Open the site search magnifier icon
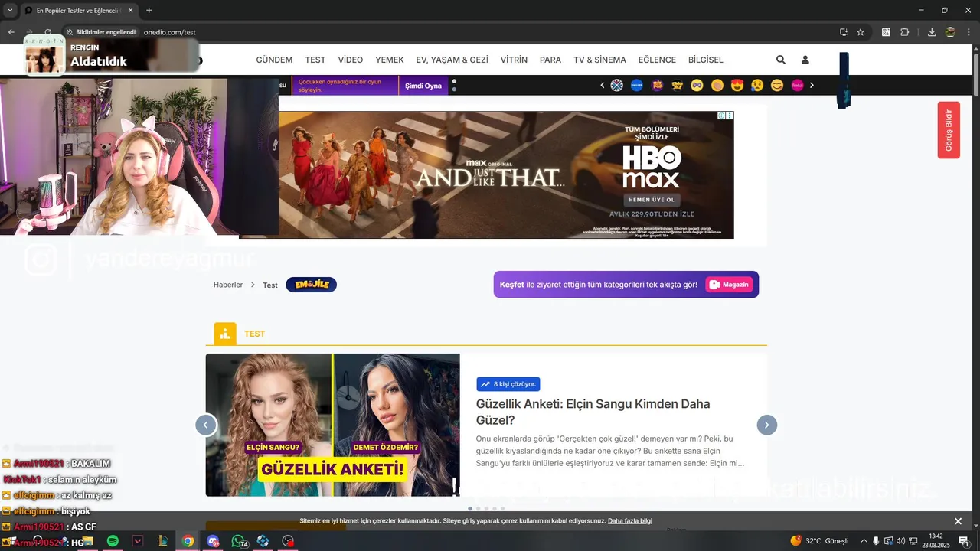 pyautogui.click(x=781, y=60)
